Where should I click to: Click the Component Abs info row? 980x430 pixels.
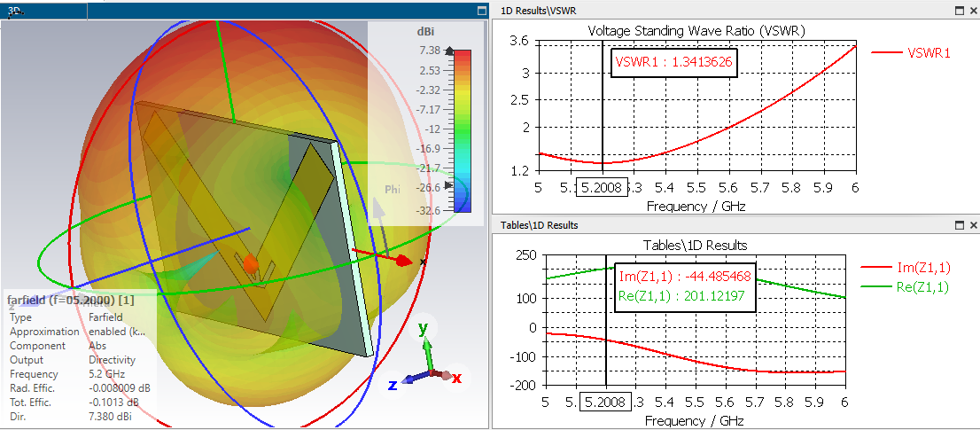click(58, 346)
